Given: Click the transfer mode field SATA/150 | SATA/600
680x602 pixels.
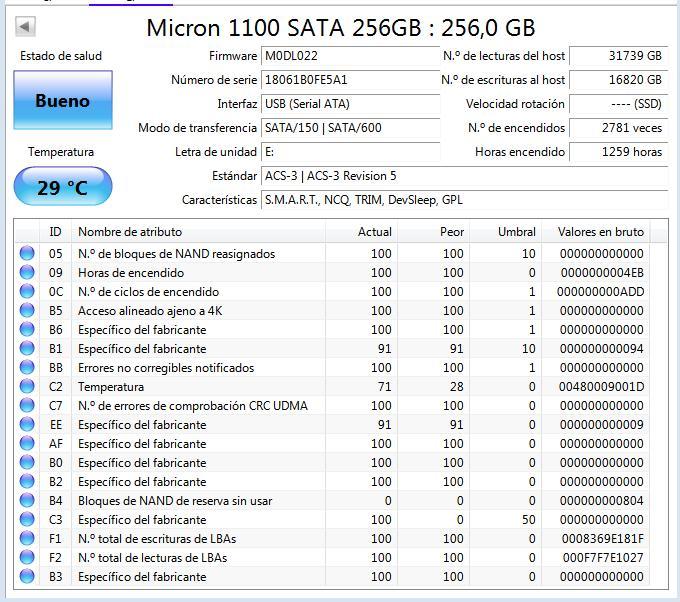Looking at the screenshot, I should coord(350,128).
